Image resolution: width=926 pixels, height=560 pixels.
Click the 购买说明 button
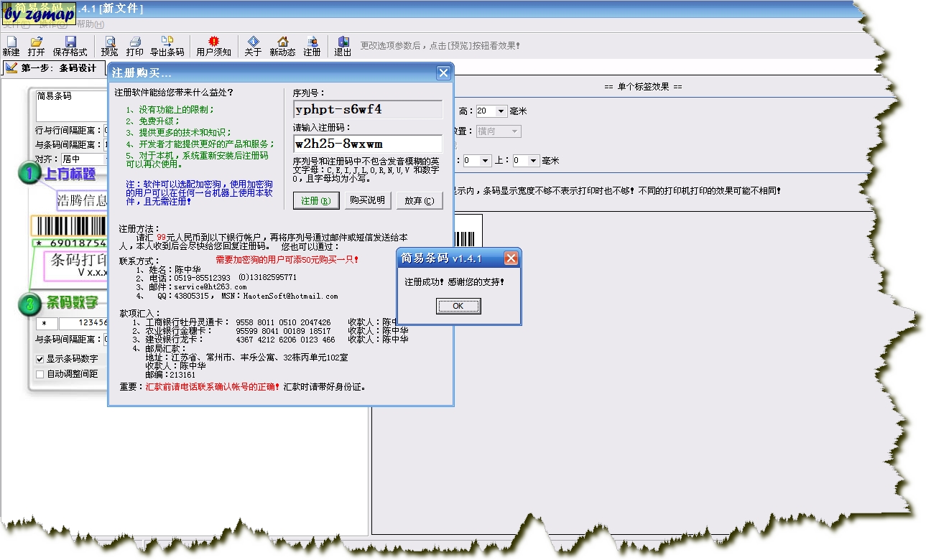point(367,200)
